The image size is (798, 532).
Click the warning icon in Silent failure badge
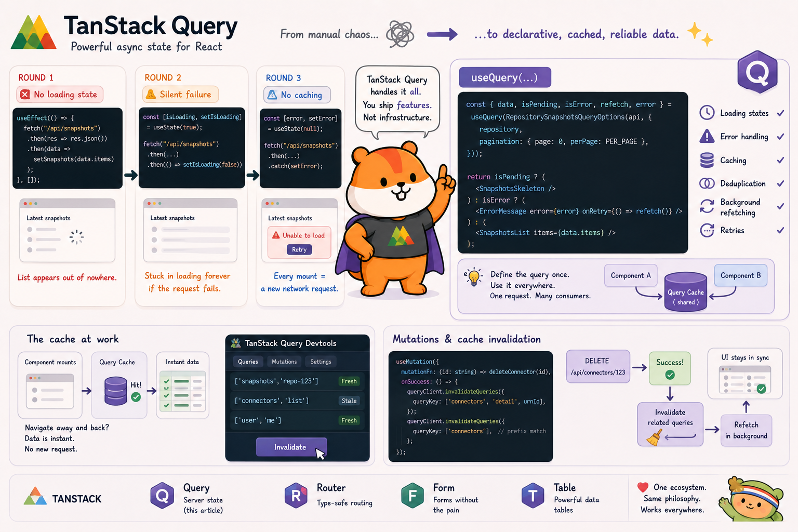click(151, 94)
